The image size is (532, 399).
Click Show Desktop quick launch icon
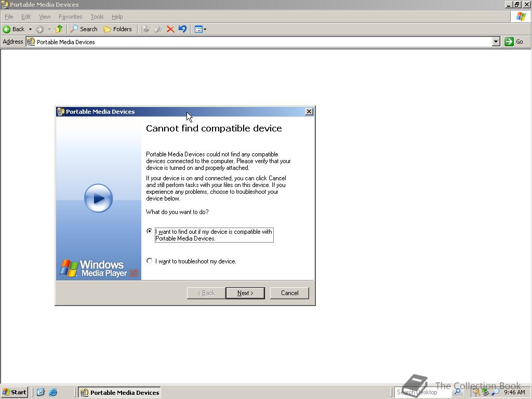click(41, 392)
